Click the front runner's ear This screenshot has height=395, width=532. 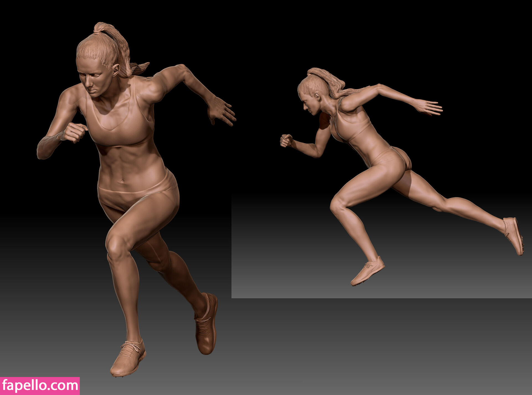pyautogui.click(x=116, y=70)
